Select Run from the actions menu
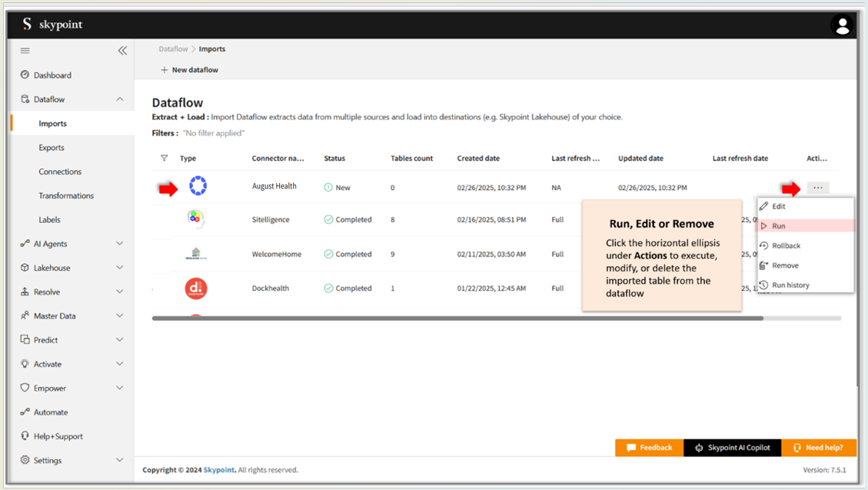 coord(779,226)
